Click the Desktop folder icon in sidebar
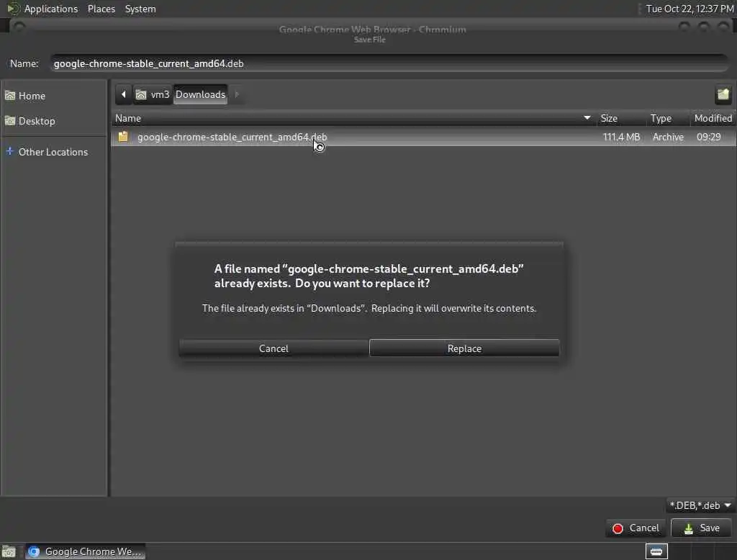The width and height of the screenshot is (737, 560). (10, 121)
